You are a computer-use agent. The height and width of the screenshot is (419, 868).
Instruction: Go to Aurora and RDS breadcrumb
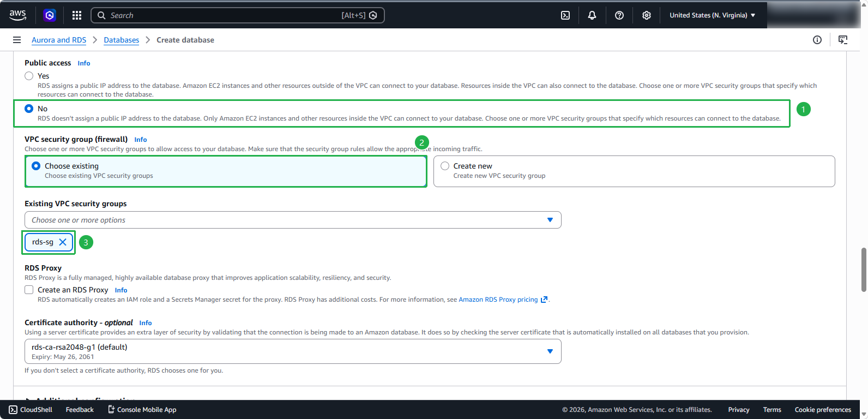pyautogui.click(x=59, y=40)
